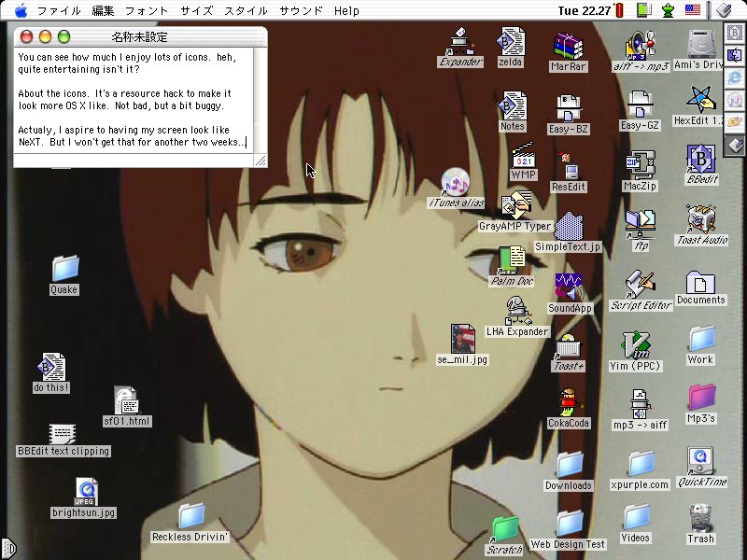The width and height of the screenshot is (747, 560).
Task: Open the フォント menu
Action: (147, 10)
